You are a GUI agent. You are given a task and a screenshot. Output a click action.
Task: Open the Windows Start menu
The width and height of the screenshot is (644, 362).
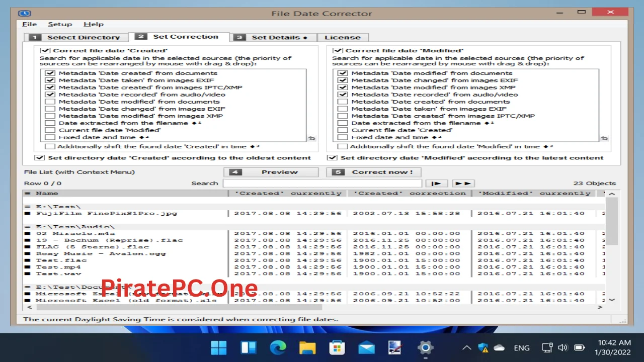219,347
